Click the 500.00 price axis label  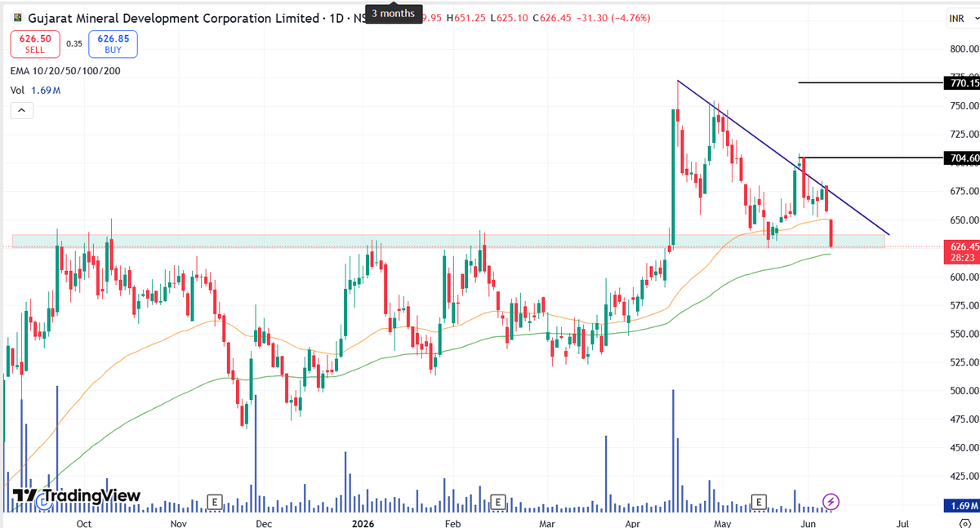(964, 391)
